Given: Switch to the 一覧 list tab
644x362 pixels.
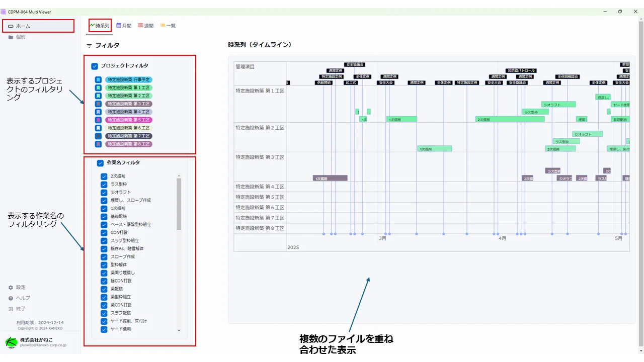Looking at the screenshot, I should point(168,26).
